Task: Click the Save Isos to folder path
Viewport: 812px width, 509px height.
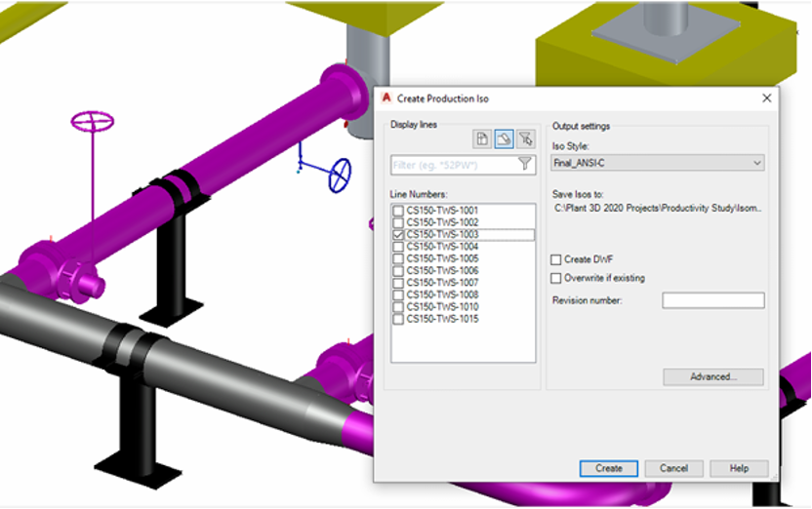Action: [x=658, y=208]
